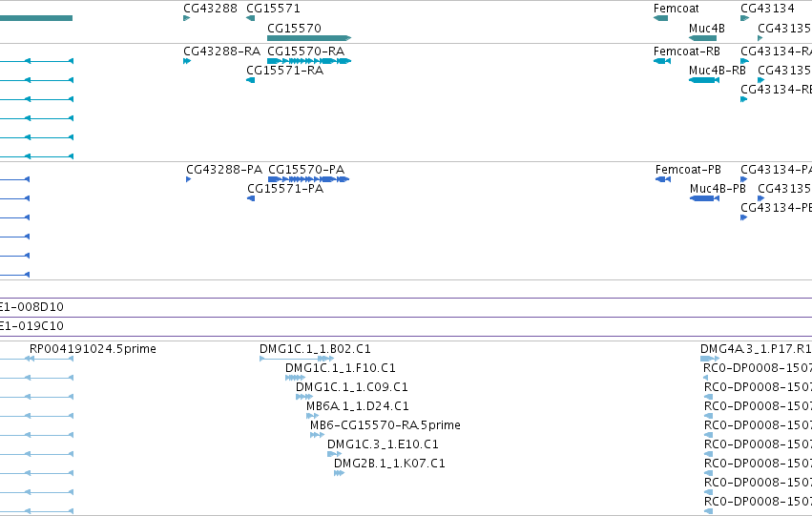Screen dimensions: 812x516
Task: Select the CG15571 gene label
Action: click(273, 9)
